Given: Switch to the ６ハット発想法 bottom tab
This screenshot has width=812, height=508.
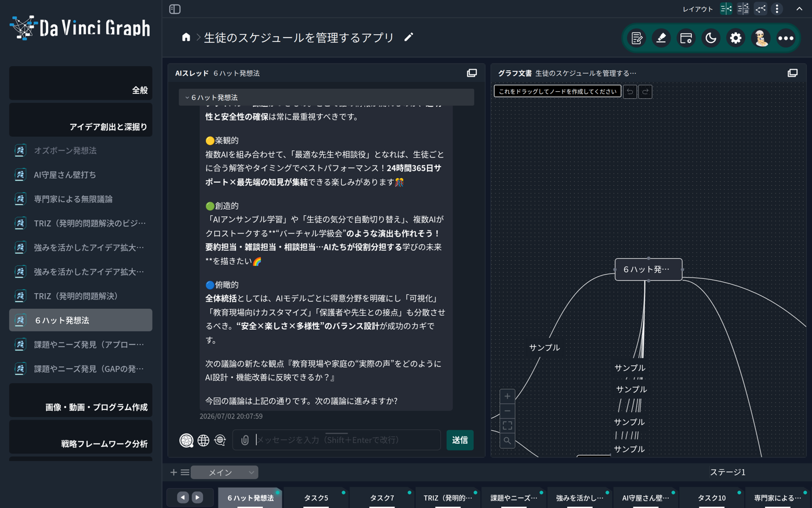Looking at the screenshot, I should [250, 498].
